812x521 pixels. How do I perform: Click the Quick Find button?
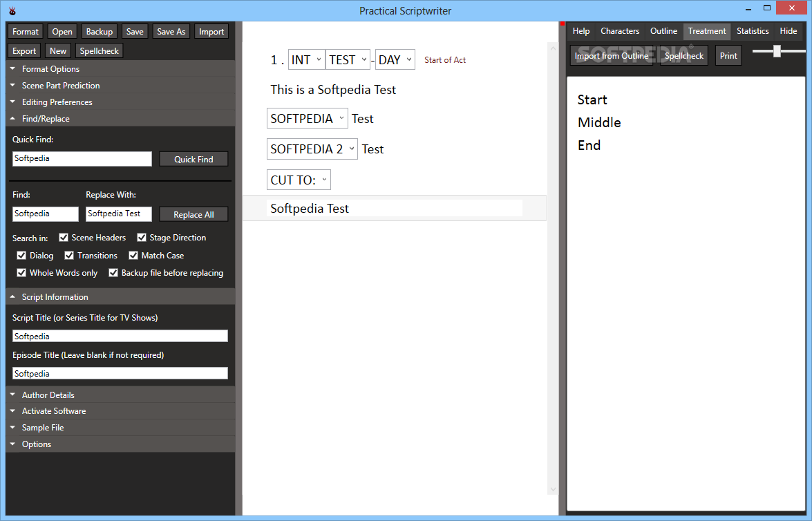[x=193, y=159]
